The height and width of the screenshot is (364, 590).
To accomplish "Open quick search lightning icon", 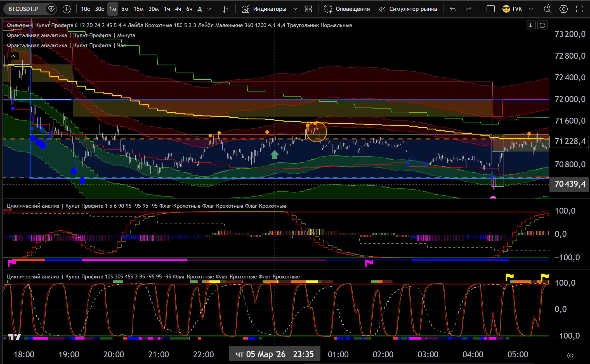I will click(547, 9).
